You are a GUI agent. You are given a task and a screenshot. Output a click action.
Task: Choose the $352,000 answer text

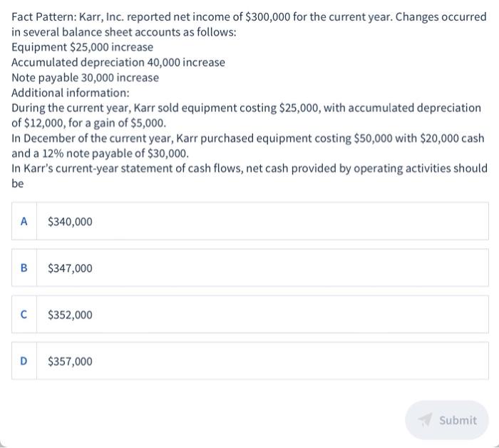coord(70,315)
